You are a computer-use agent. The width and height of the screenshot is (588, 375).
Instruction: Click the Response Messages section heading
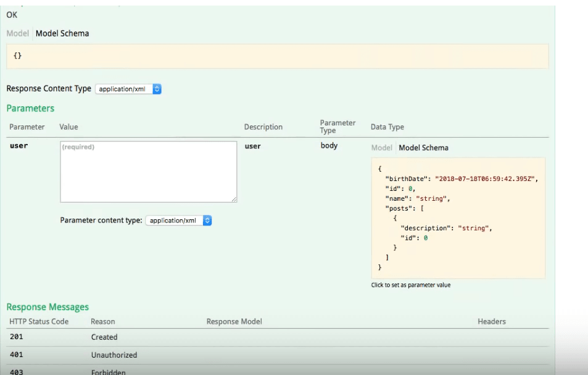click(48, 307)
